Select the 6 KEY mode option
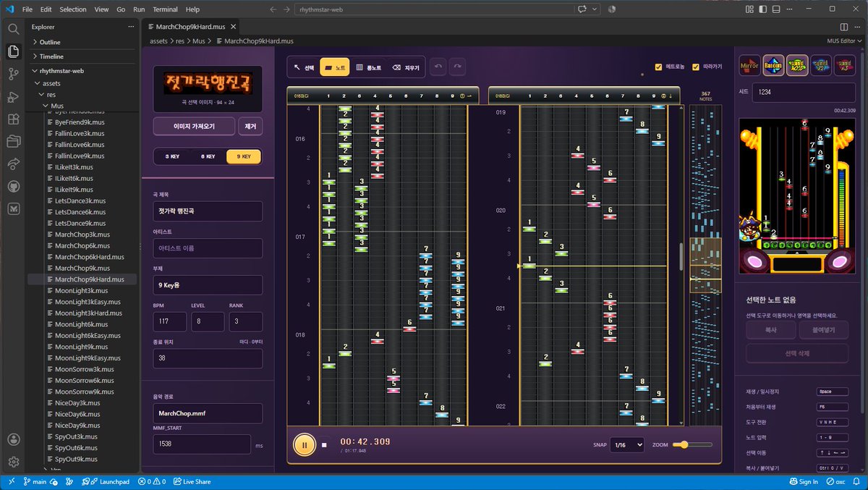 (x=208, y=156)
